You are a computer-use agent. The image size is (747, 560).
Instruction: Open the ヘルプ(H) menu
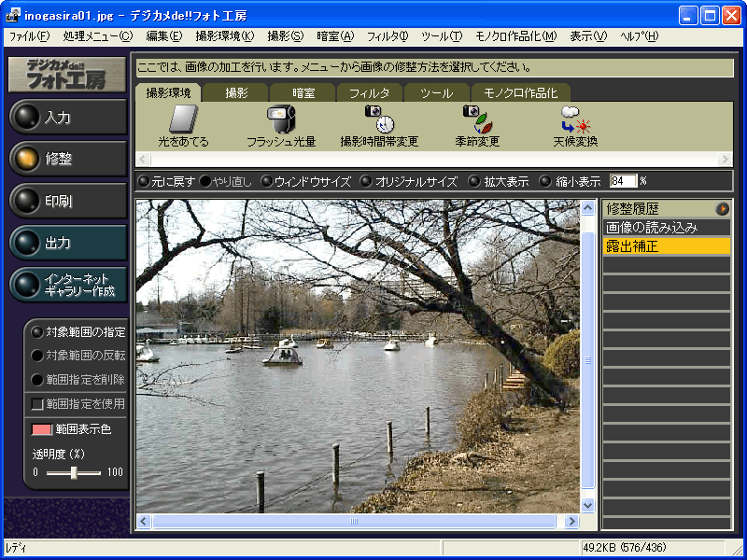pos(639,36)
